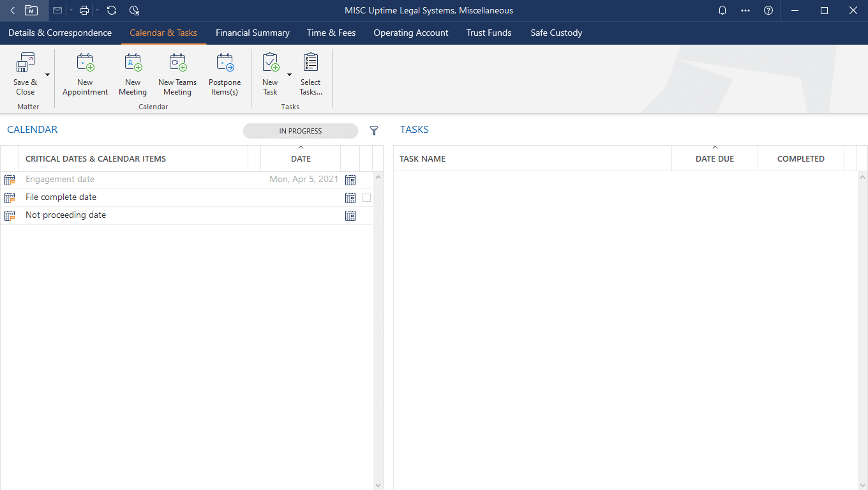Open the notifications bell
Image resolution: width=868 pixels, height=490 pixels.
pos(722,10)
